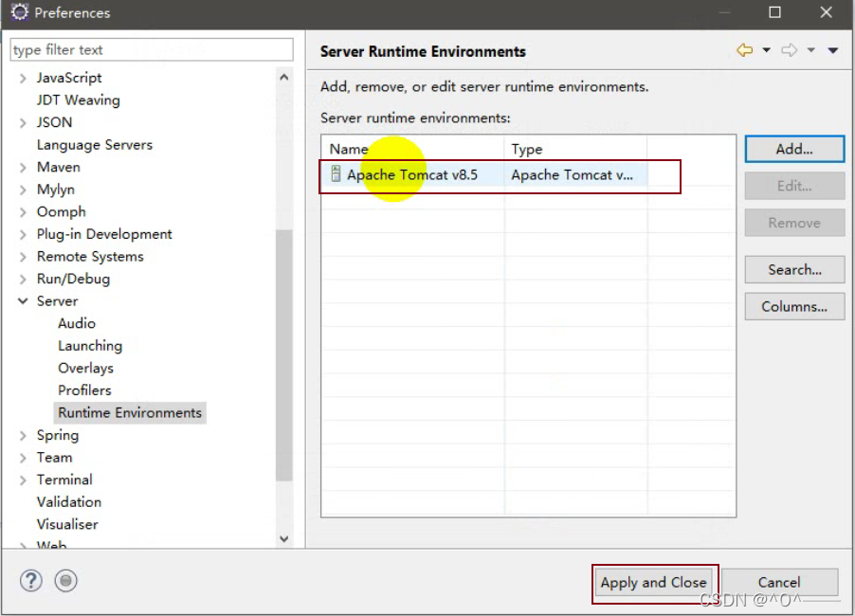Expand the Remote Systems node
The width and height of the screenshot is (855, 616).
tap(23, 257)
